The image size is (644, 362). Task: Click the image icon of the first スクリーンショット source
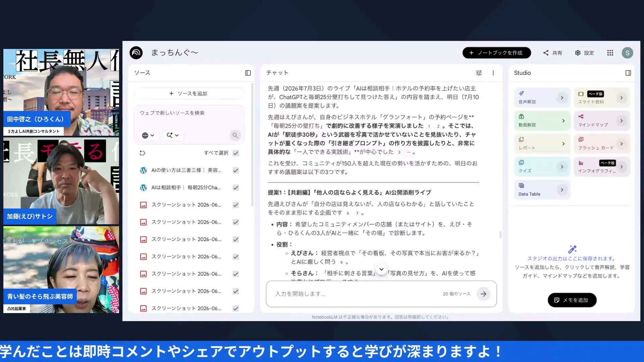click(x=143, y=205)
